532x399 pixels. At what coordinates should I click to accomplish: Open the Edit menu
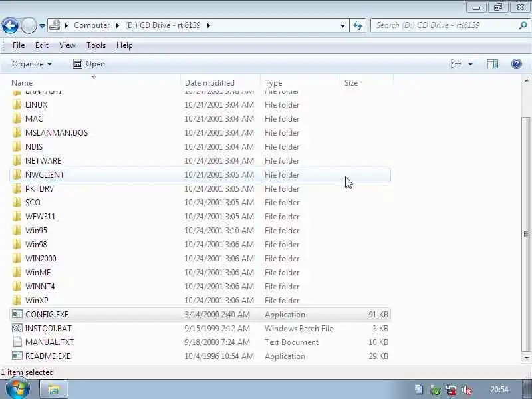tap(42, 45)
